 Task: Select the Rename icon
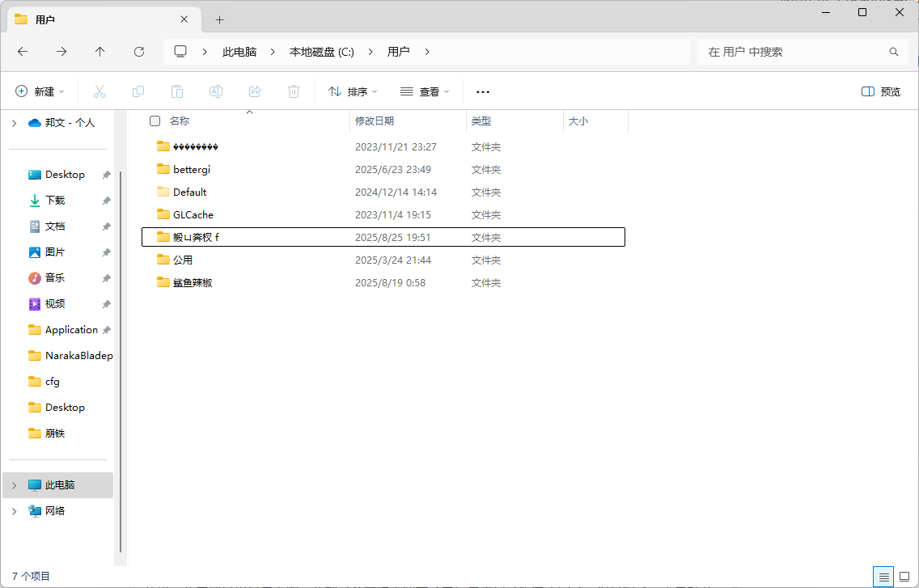point(216,91)
